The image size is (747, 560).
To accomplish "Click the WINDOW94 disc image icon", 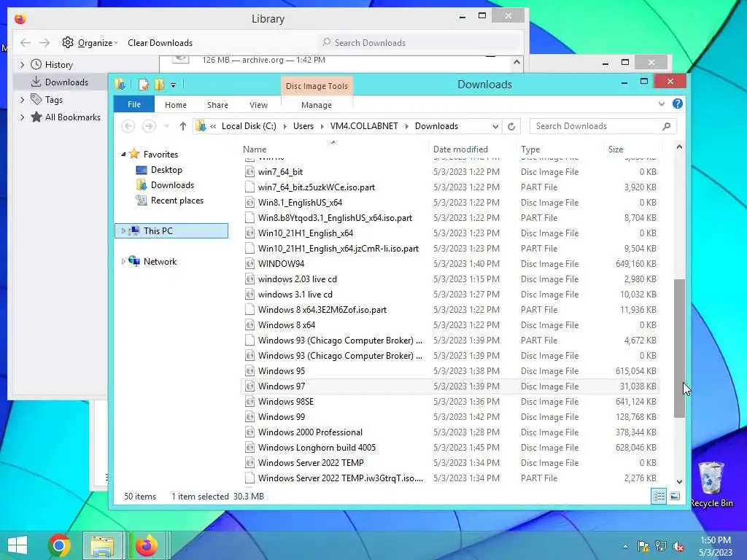I will tap(249, 264).
